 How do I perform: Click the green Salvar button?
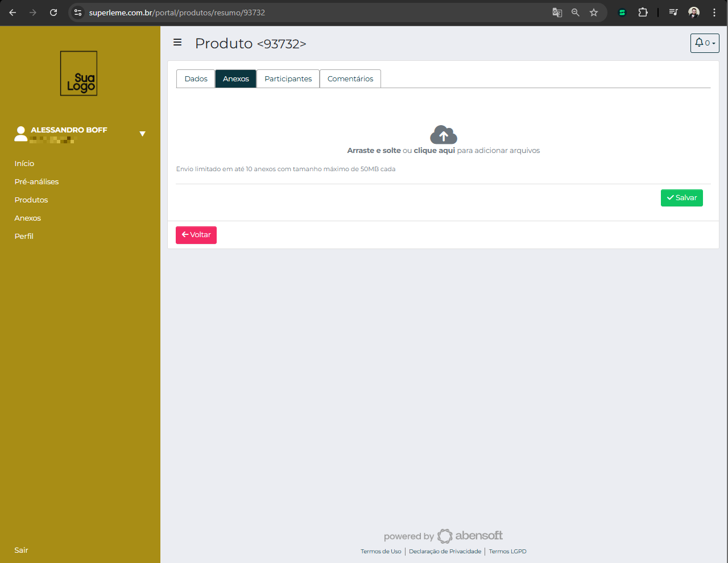(682, 198)
